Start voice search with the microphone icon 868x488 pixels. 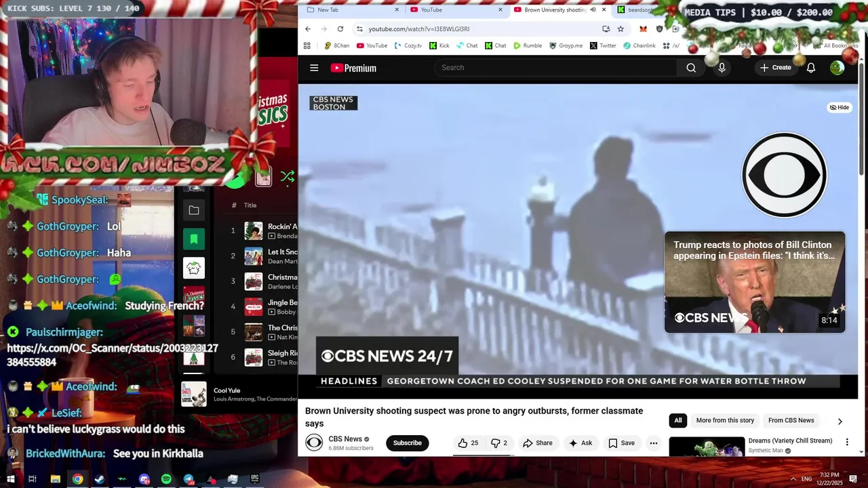click(722, 68)
